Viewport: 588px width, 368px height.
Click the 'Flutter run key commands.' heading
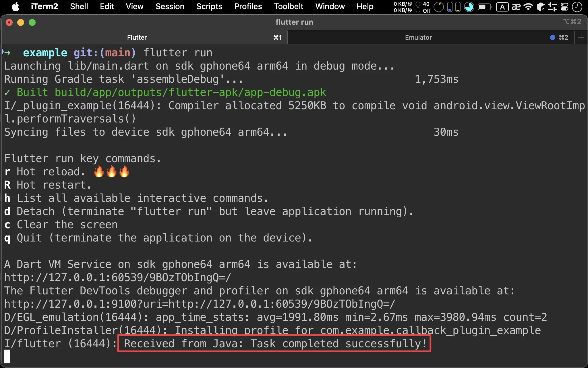[83, 158]
